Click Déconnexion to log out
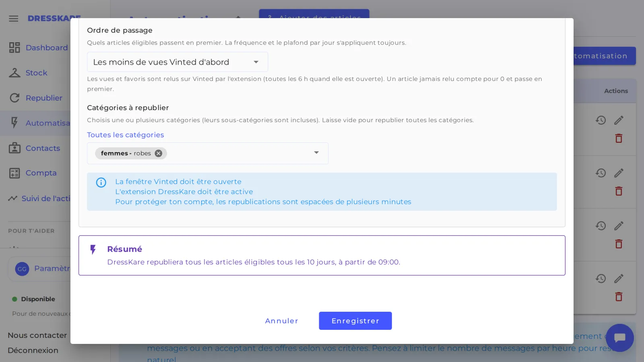The width and height of the screenshot is (644, 362). [x=33, y=350]
